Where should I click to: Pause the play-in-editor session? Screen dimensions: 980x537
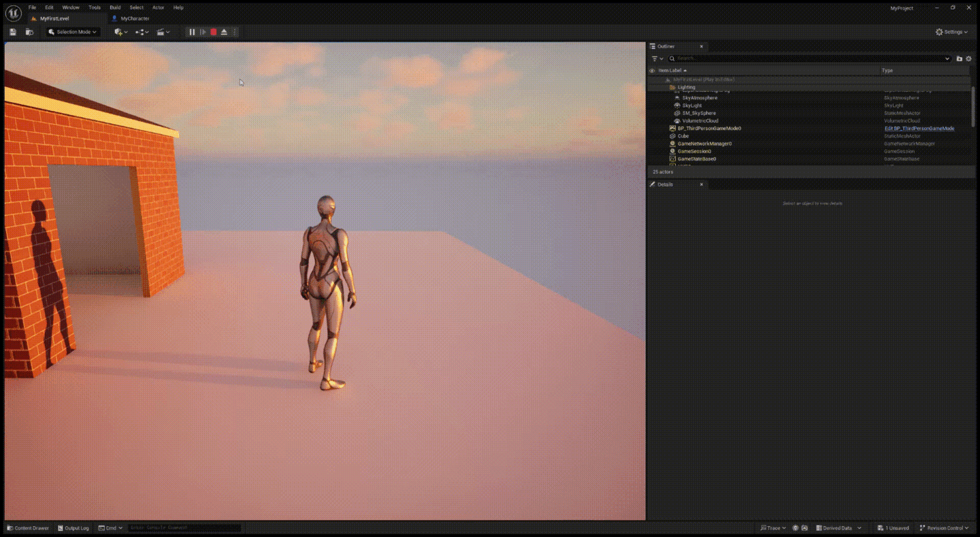coord(192,32)
